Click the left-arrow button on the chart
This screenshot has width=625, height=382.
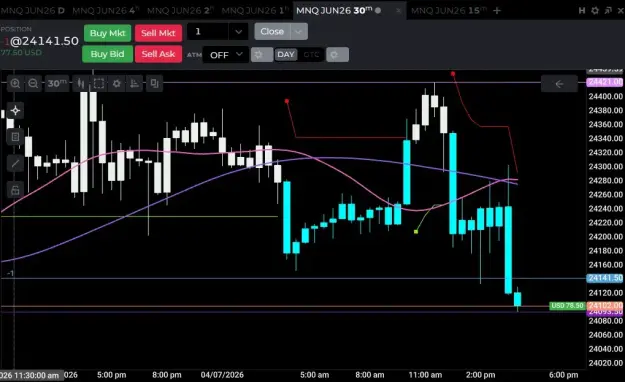pos(559,84)
